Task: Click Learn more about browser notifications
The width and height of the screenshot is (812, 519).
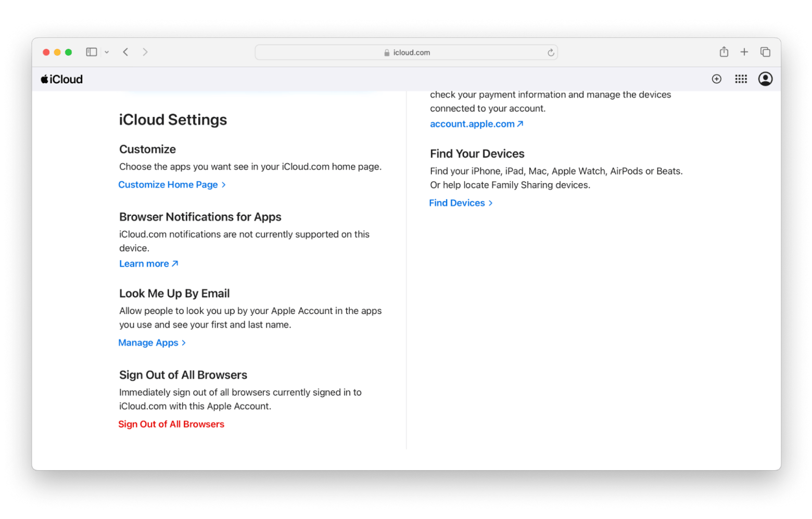Action: (x=148, y=264)
